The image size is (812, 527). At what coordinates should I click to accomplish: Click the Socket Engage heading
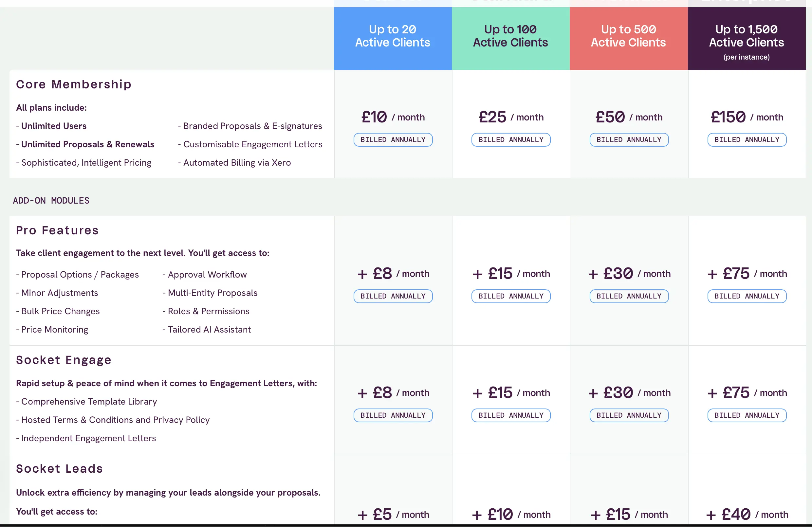64,360
